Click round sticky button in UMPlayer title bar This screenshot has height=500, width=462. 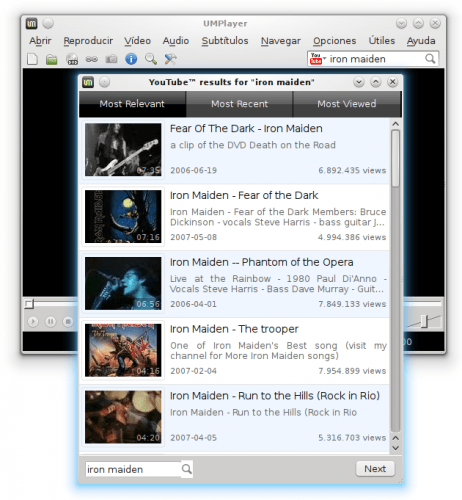(48, 23)
